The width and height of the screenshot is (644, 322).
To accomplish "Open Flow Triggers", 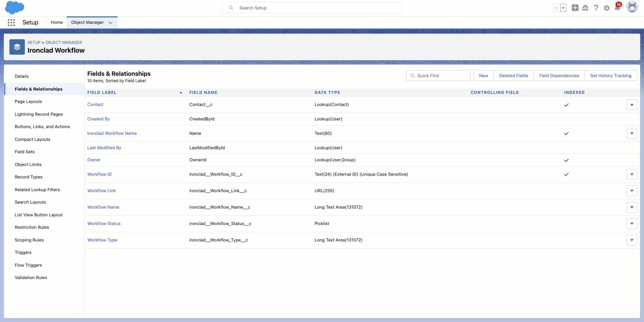I will [29, 265].
